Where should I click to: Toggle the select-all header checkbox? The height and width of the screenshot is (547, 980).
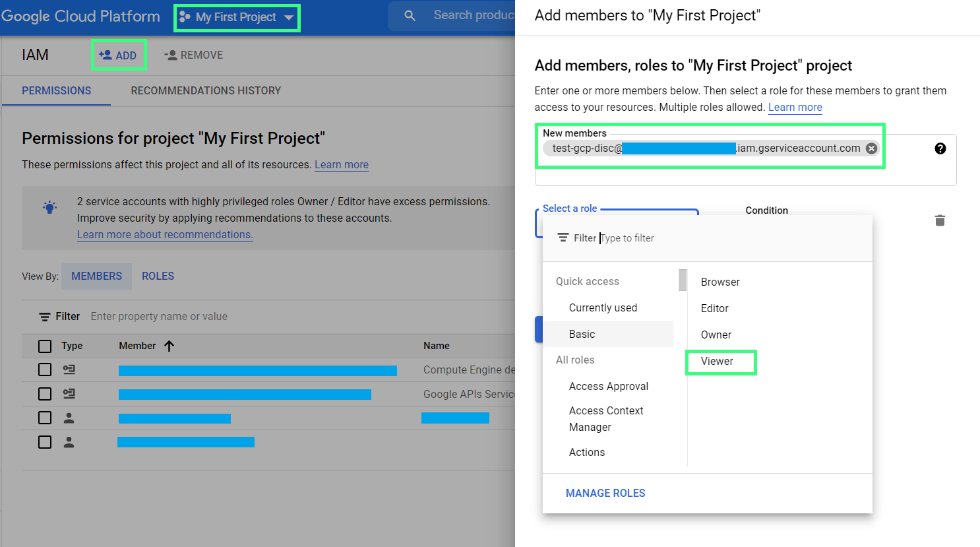[x=45, y=346]
